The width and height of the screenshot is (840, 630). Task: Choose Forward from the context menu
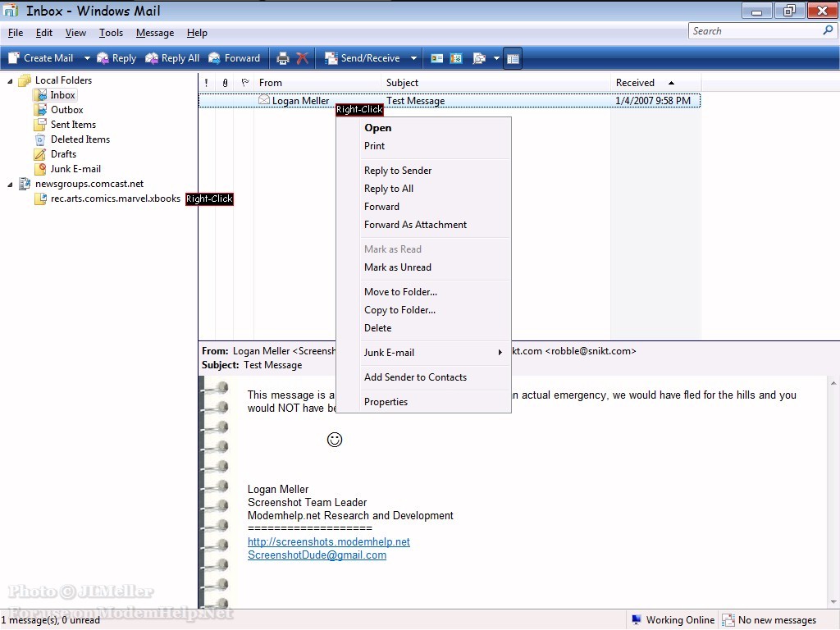(x=423, y=207)
